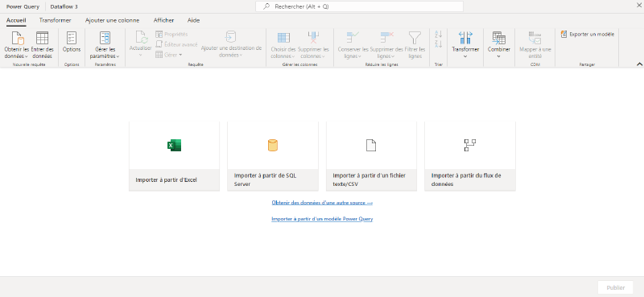Click the Rechercher search field

pos(359,6)
